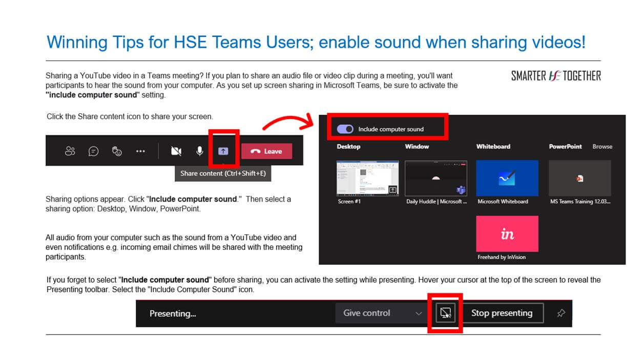This screenshot has width=644, height=356.
Task: Open the Freehand by InVision tile
Action: (507, 234)
